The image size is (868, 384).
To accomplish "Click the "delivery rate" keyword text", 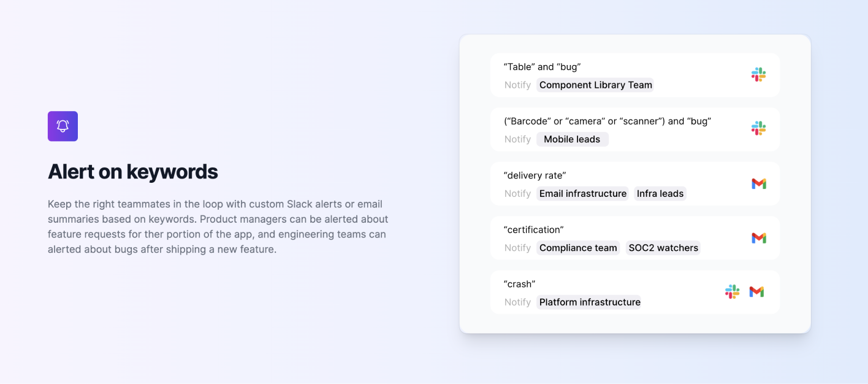I will tap(535, 175).
